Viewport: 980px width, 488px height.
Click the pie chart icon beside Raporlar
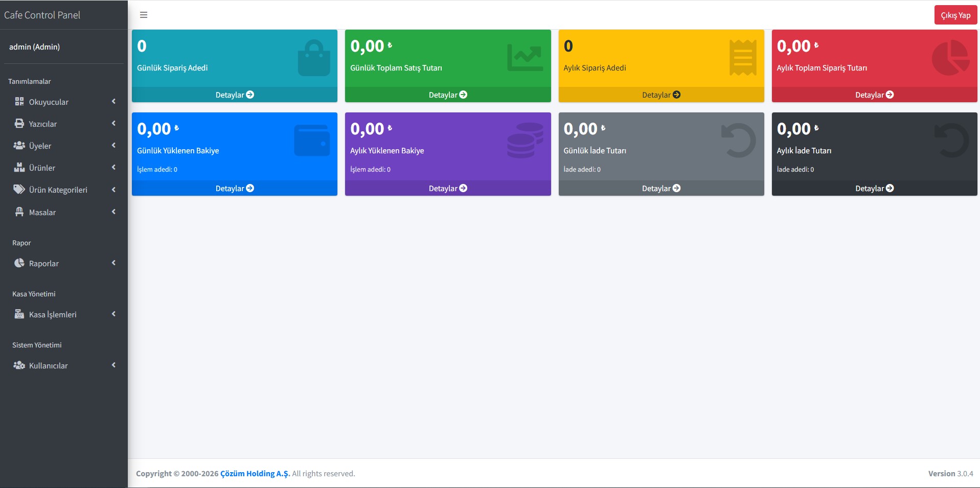point(19,263)
